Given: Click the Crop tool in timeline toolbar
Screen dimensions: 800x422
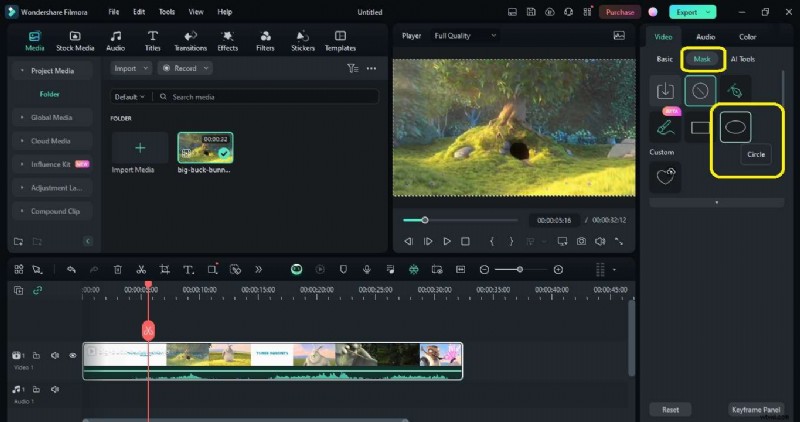Looking at the screenshot, I should click(x=164, y=270).
